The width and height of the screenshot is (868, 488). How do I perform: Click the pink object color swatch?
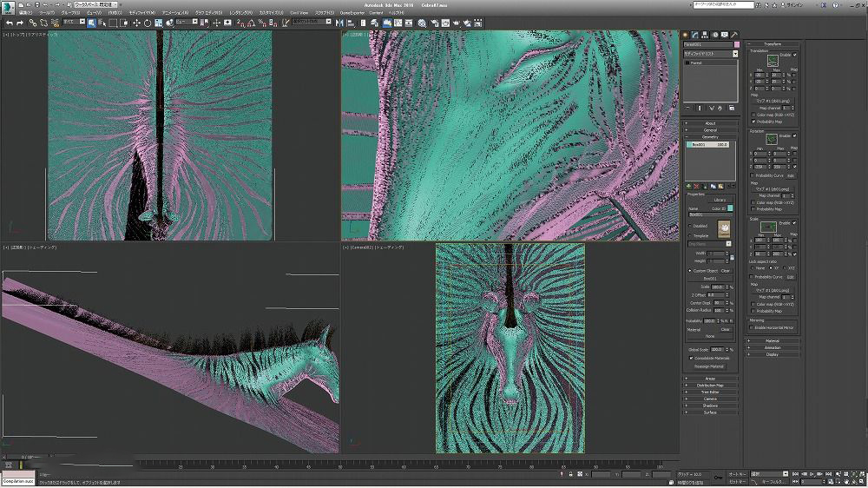click(x=737, y=43)
